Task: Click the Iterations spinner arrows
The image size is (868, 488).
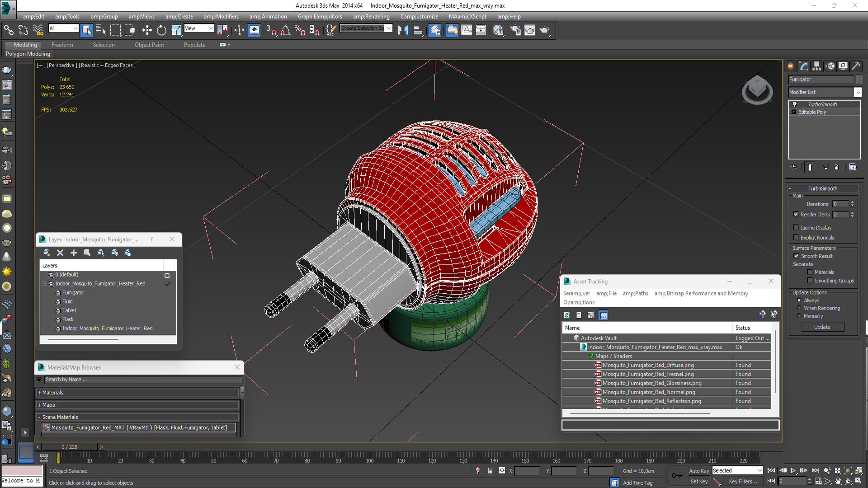Action: click(852, 204)
